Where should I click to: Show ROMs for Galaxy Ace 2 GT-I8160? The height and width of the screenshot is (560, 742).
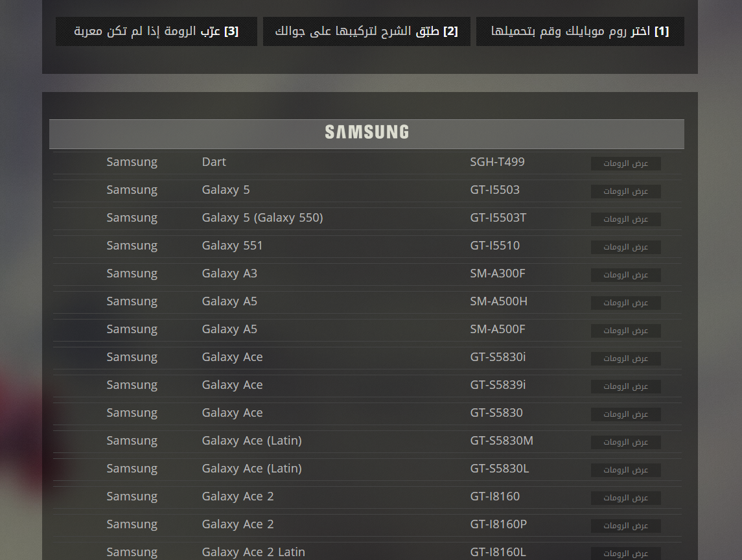[625, 498]
